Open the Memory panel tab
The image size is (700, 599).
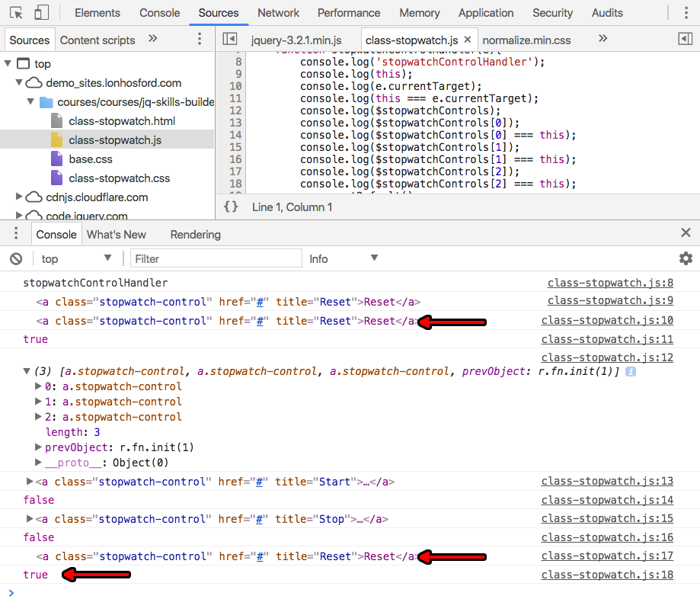[419, 13]
